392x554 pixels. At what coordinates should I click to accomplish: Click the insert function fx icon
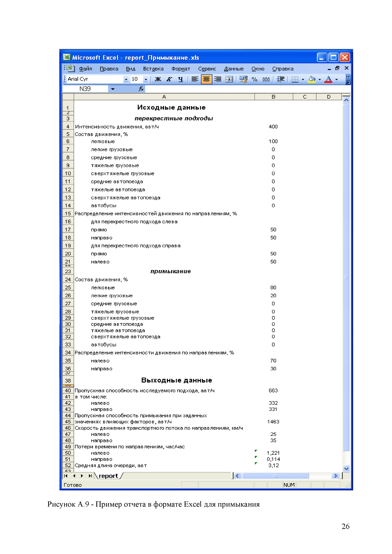[141, 89]
